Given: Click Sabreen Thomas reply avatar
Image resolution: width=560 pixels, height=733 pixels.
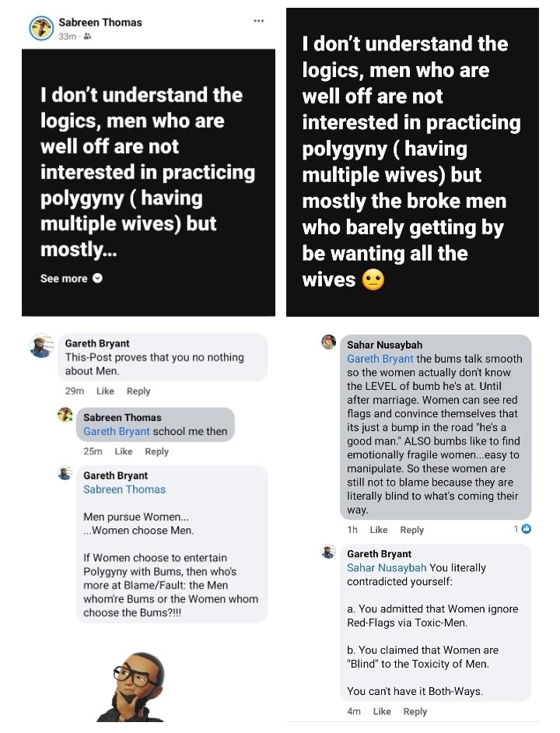Looking at the screenshot, I should tap(65, 415).
